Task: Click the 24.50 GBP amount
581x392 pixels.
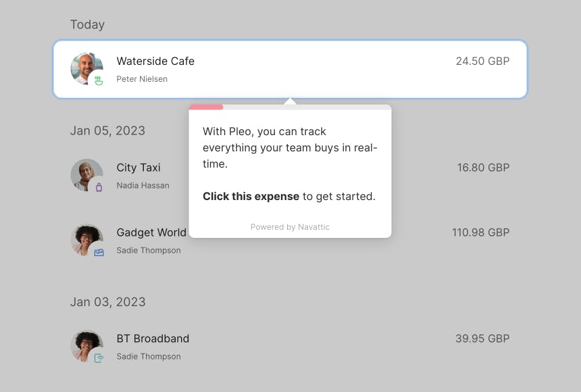Action: (482, 62)
